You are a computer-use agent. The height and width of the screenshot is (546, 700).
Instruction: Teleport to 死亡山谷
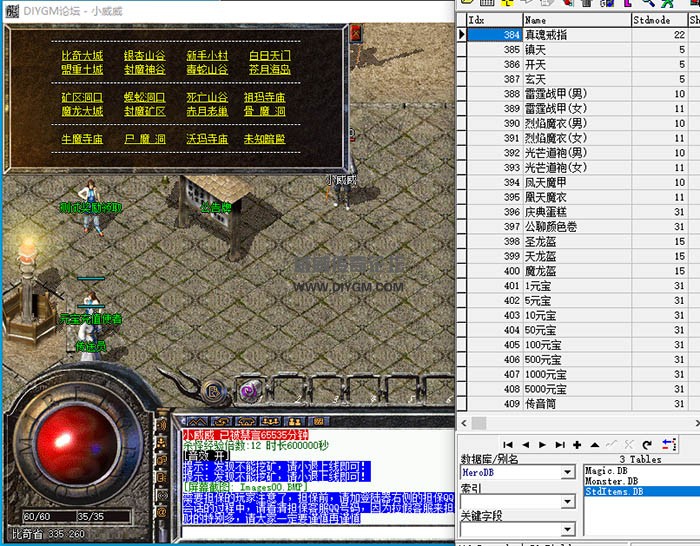207,97
